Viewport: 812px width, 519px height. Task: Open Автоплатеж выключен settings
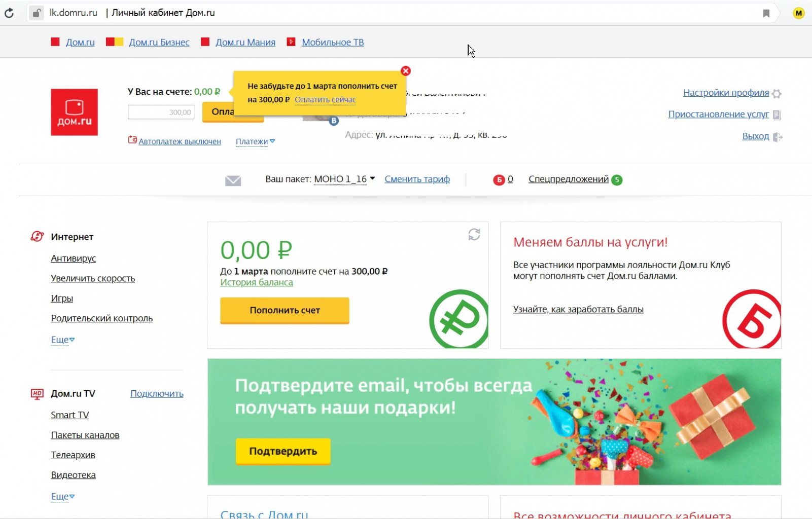coord(180,141)
